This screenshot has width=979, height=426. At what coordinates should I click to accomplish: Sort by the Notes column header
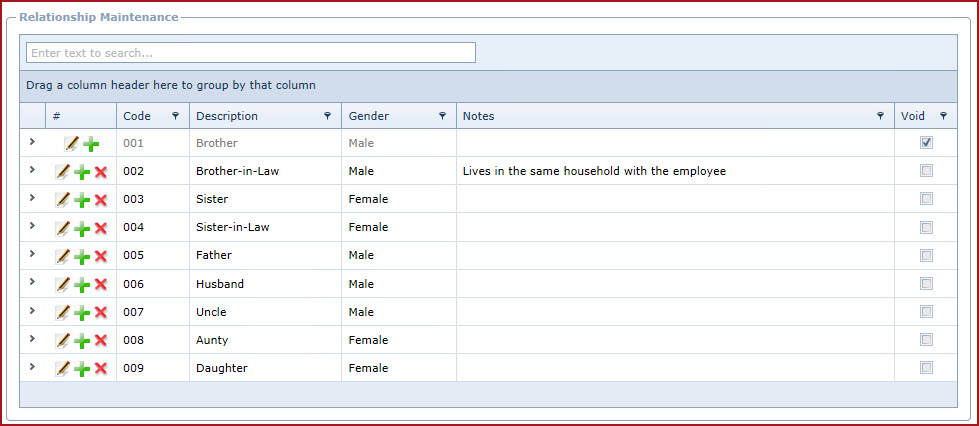coord(478,116)
